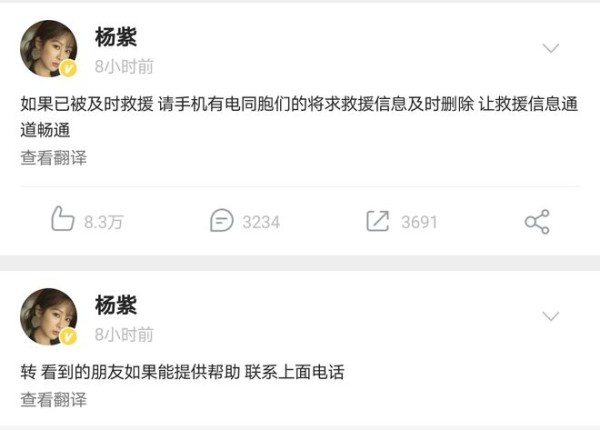600x430 pixels.
Task: Click the second post's profile avatar
Action: click(49, 317)
